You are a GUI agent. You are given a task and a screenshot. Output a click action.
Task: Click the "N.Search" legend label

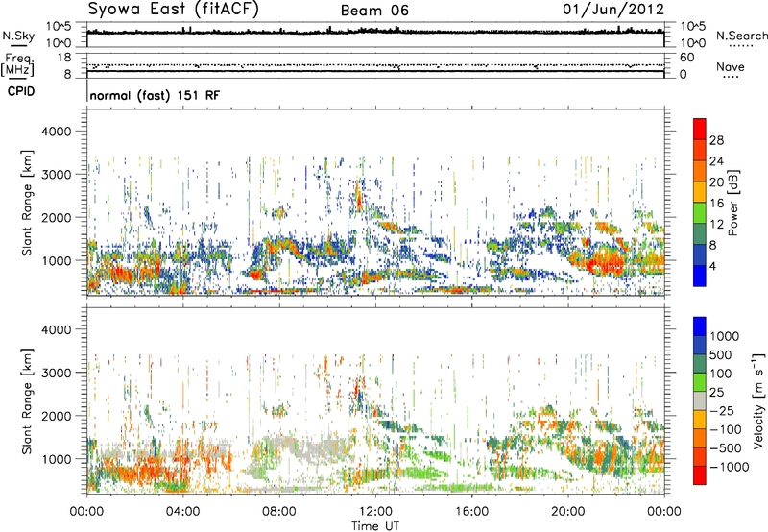click(x=742, y=36)
